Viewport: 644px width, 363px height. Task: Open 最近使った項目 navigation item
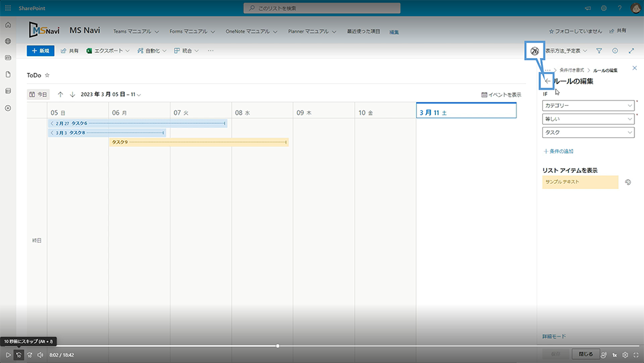[x=363, y=31]
